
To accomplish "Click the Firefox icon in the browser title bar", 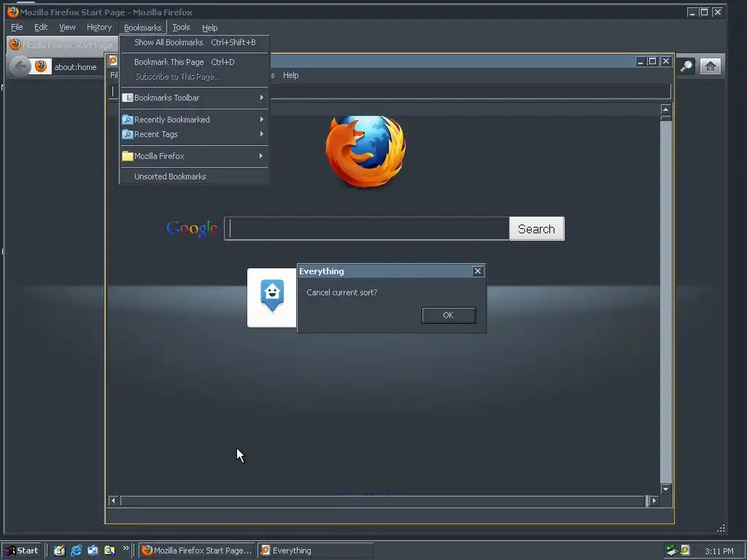I will (x=13, y=12).
